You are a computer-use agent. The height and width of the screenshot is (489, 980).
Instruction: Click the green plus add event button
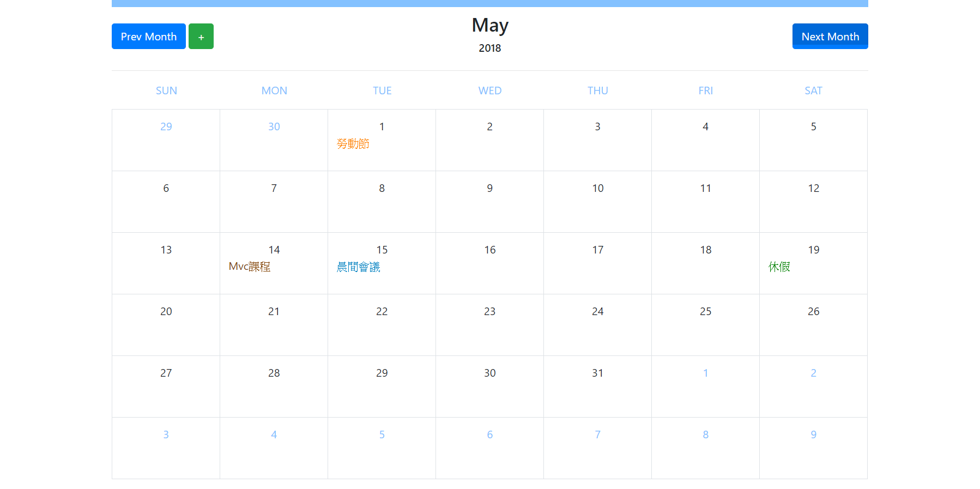(201, 37)
